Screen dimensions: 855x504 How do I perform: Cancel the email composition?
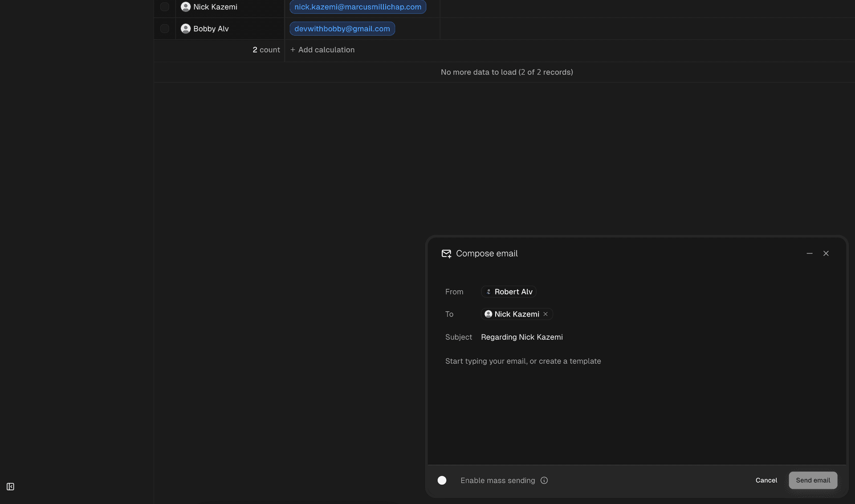click(x=765, y=480)
